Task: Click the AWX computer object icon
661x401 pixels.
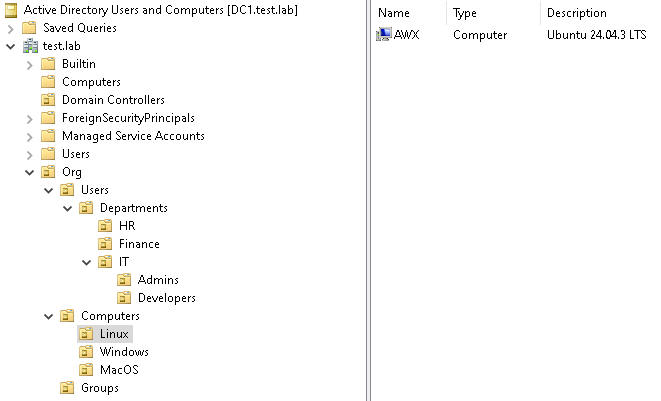Action: [384, 35]
